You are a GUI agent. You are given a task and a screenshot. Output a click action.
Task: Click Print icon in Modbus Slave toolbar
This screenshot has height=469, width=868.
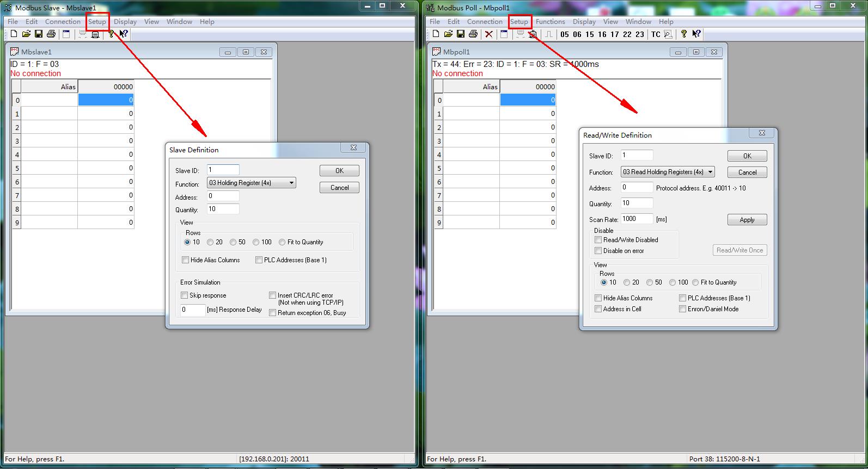pyautogui.click(x=51, y=34)
